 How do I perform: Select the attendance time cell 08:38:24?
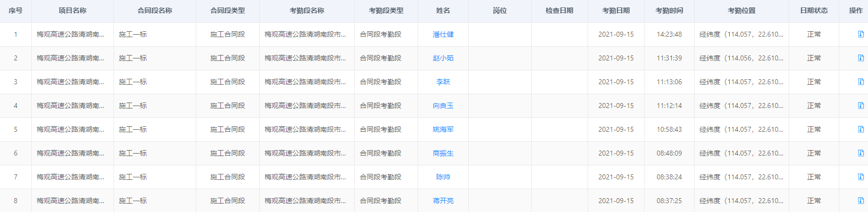tap(669, 177)
